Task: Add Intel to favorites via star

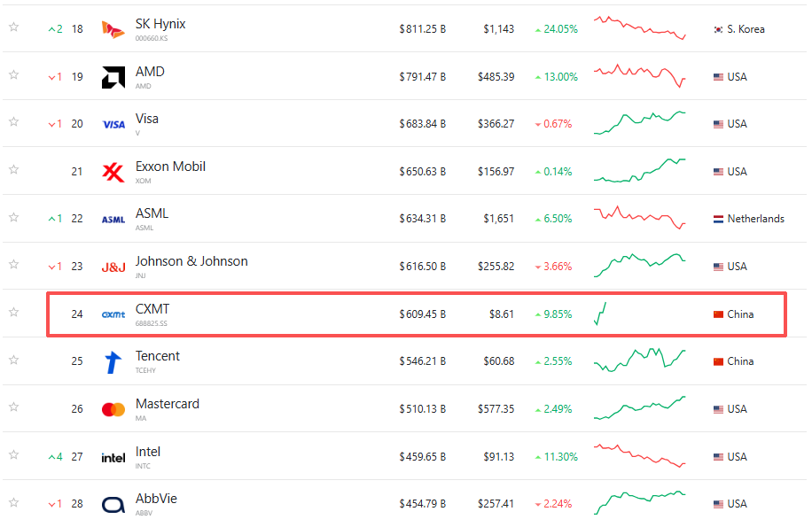Action: [14, 454]
